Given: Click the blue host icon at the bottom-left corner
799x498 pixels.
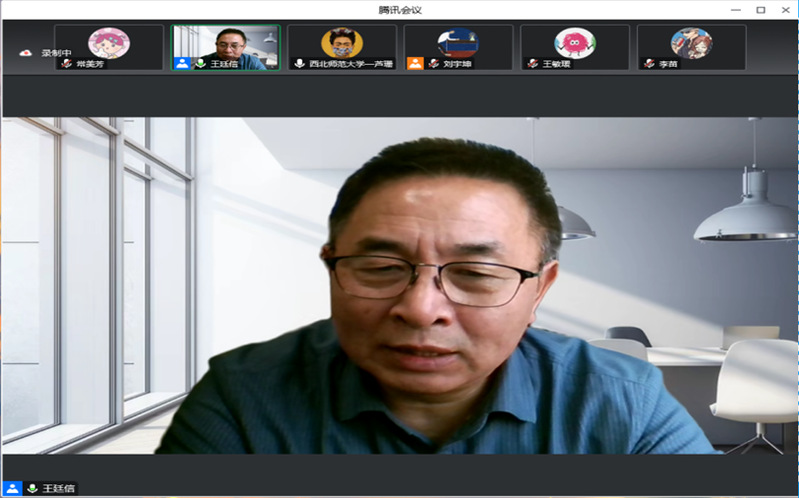Looking at the screenshot, I should pos(12,489).
